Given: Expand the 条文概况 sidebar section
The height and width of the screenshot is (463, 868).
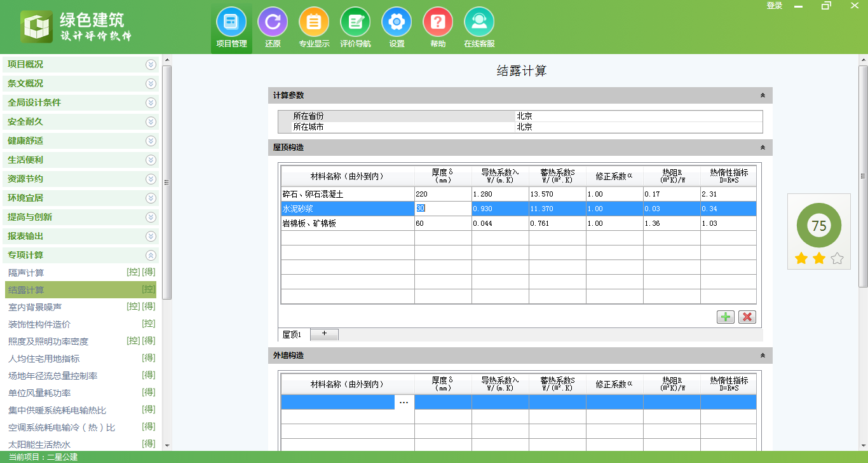Looking at the screenshot, I should click(81, 83).
